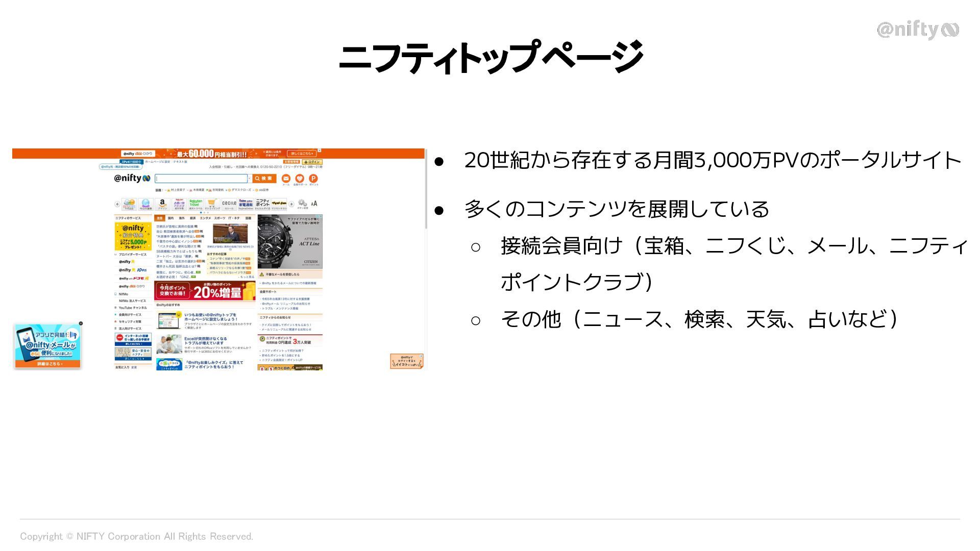Click the orange 検索 search button

pyautogui.click(x=264, y=179)
